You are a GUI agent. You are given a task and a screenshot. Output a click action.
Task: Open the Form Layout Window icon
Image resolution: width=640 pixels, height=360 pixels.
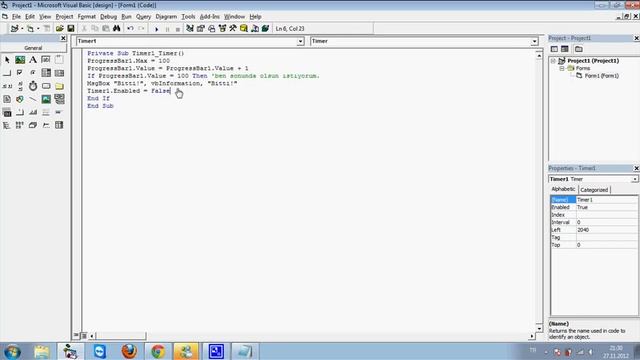(x=211, y=29)
